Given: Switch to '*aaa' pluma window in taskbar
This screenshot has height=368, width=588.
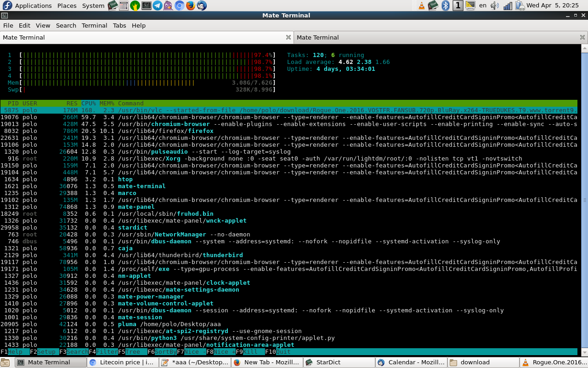Looking at the screenshot, I should (194, 362).
